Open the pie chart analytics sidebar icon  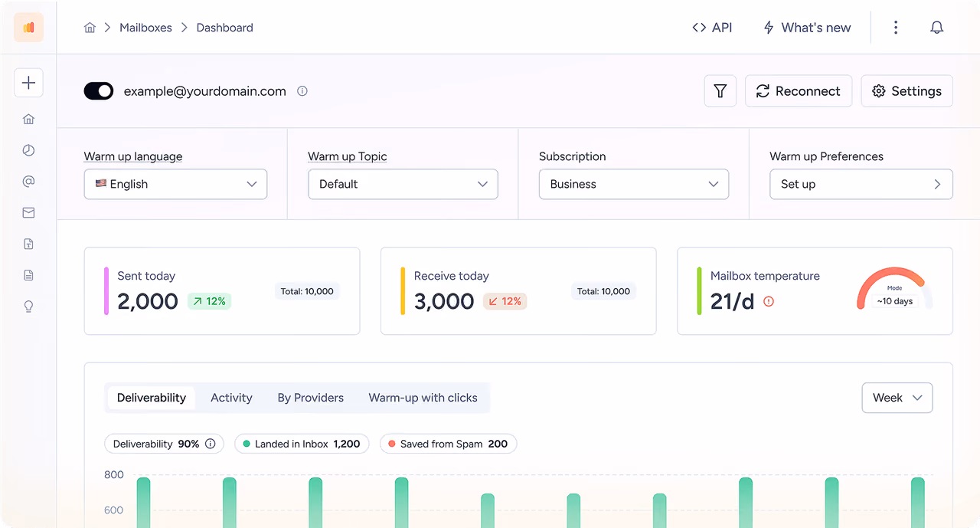tap(28, 150)
